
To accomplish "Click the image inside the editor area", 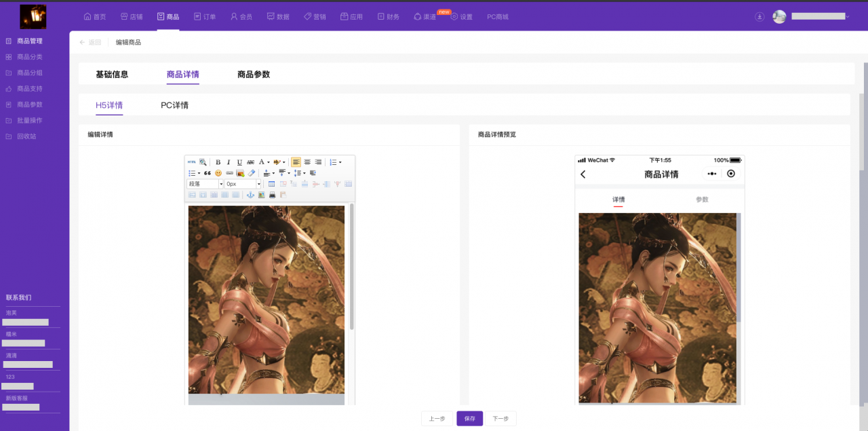I will tap(267, 299).
